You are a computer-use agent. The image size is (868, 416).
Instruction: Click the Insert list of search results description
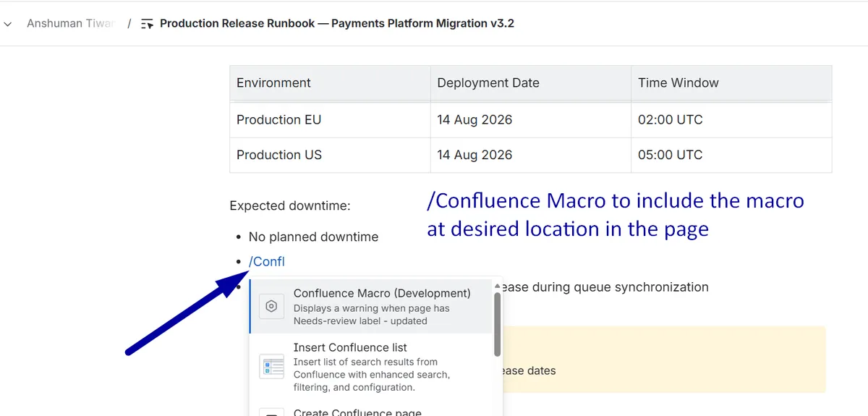372,374
